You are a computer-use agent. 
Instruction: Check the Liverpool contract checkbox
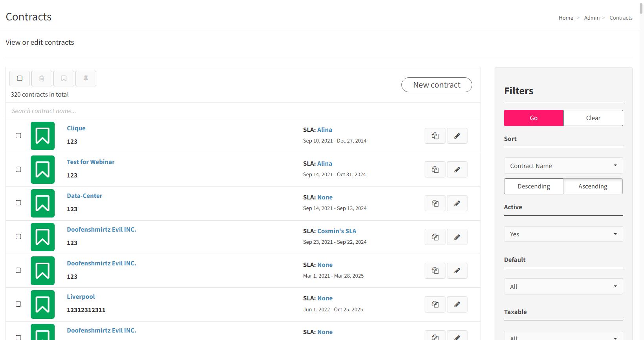(18, 304)
